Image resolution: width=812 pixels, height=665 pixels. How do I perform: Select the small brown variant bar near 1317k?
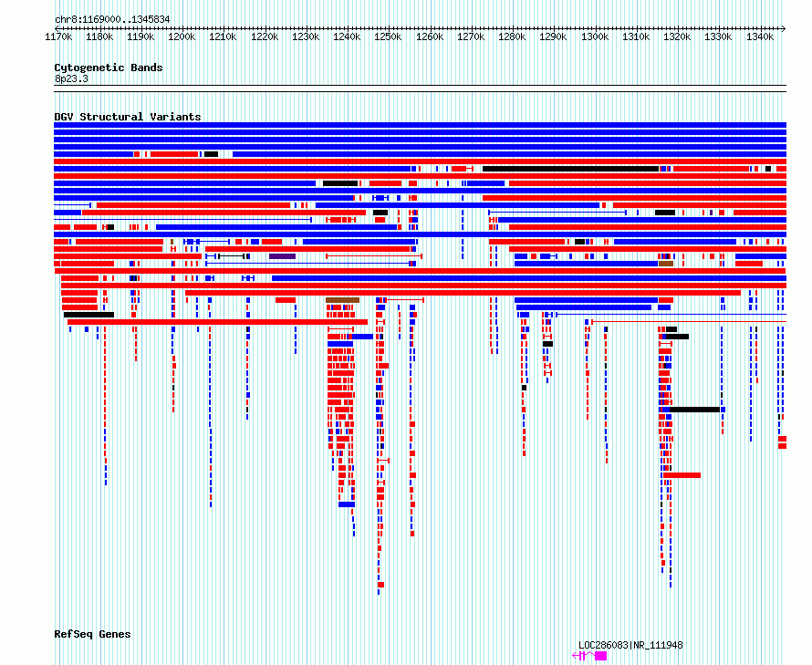tap(666, 264)
